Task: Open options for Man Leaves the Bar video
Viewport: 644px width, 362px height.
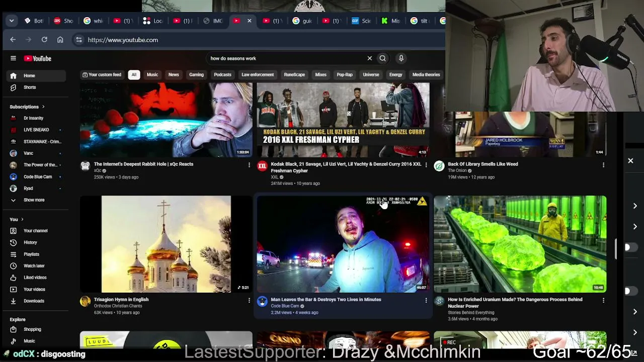Action: 426,300
